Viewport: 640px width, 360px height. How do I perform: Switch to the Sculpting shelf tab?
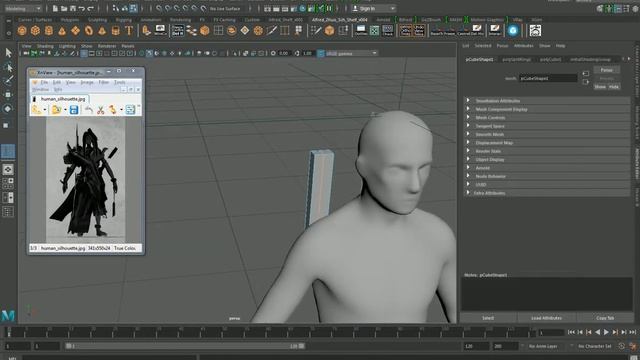[98, 20]
